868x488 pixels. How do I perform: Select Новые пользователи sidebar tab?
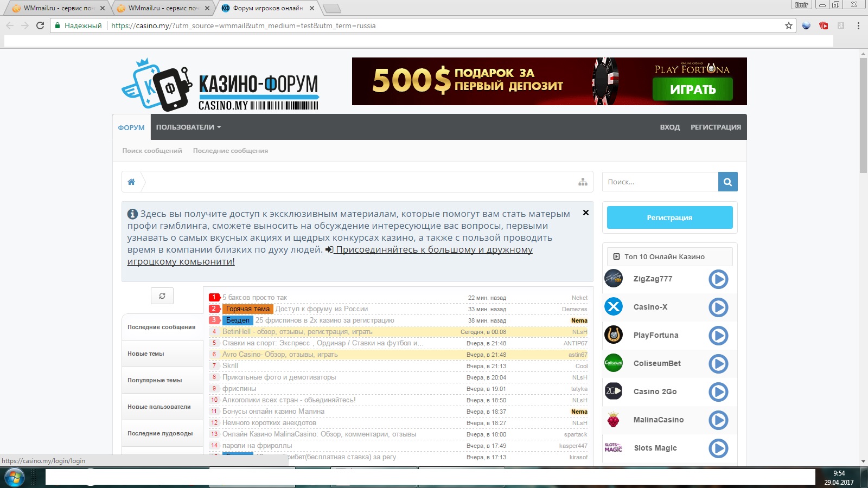point(162,407)
